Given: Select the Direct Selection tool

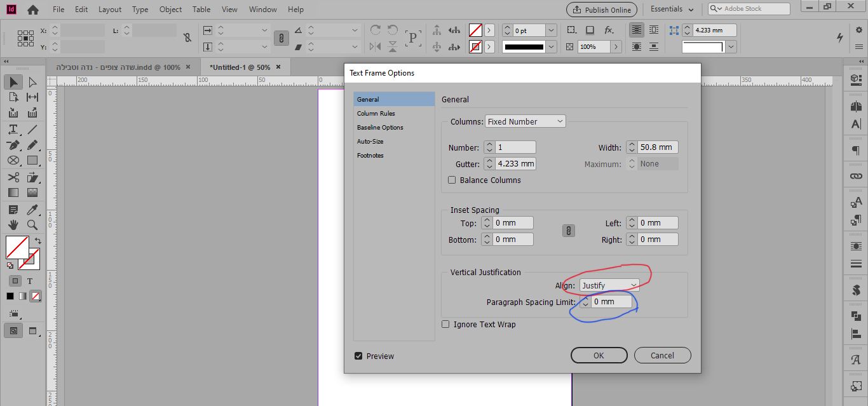Looking at the screenshot, I should 32,82.
